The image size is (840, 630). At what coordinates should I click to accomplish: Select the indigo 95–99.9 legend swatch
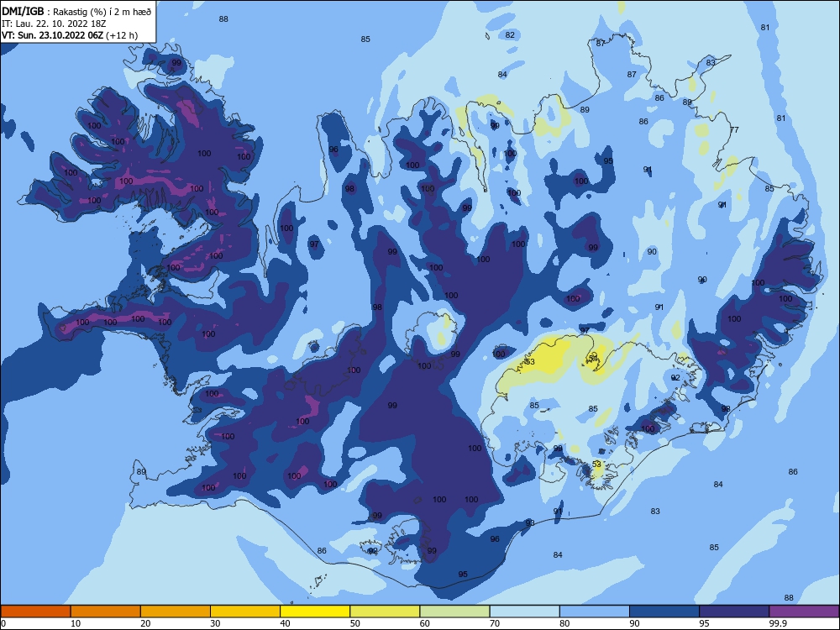tap(734, 612)
